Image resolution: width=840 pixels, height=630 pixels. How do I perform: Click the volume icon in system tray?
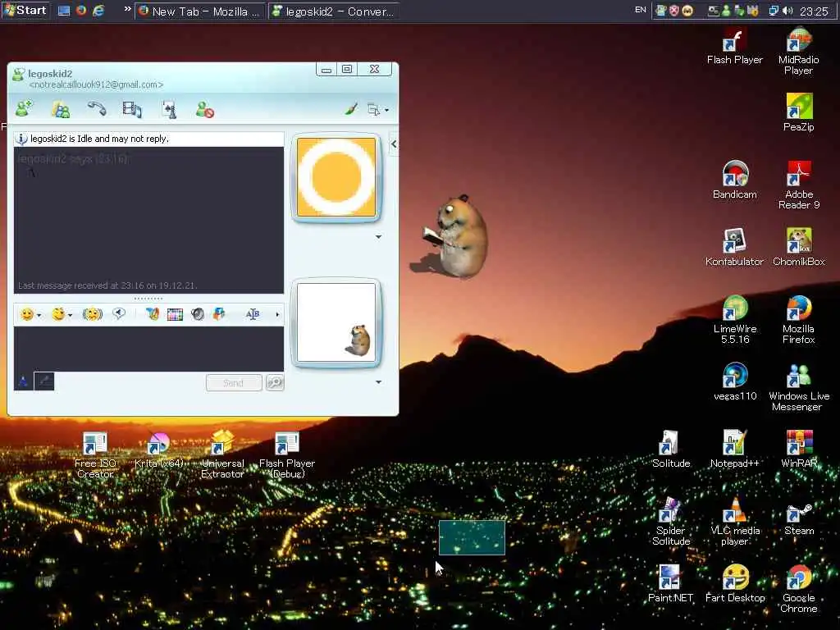787,11
